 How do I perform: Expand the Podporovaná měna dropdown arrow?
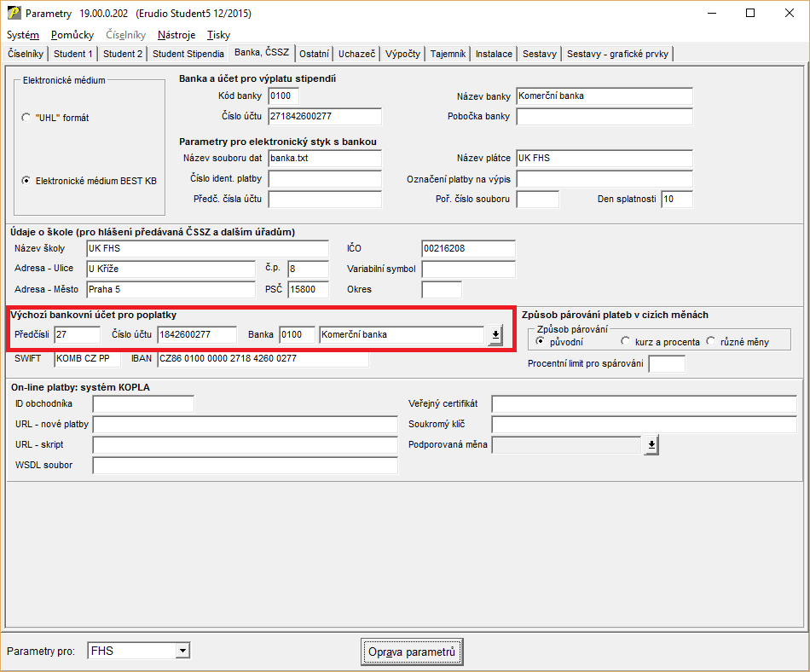click(652, 444)
